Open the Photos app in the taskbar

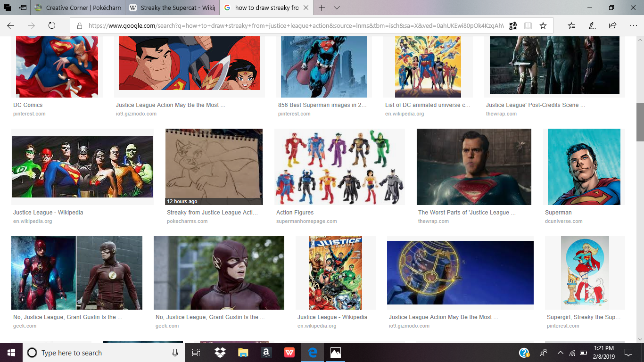coord(335,353)
